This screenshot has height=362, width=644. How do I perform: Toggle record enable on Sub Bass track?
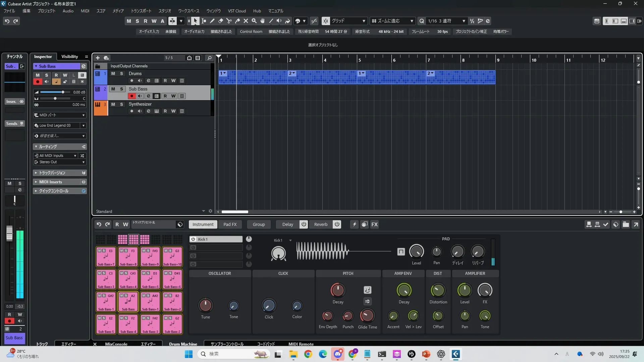coord(132,96)
